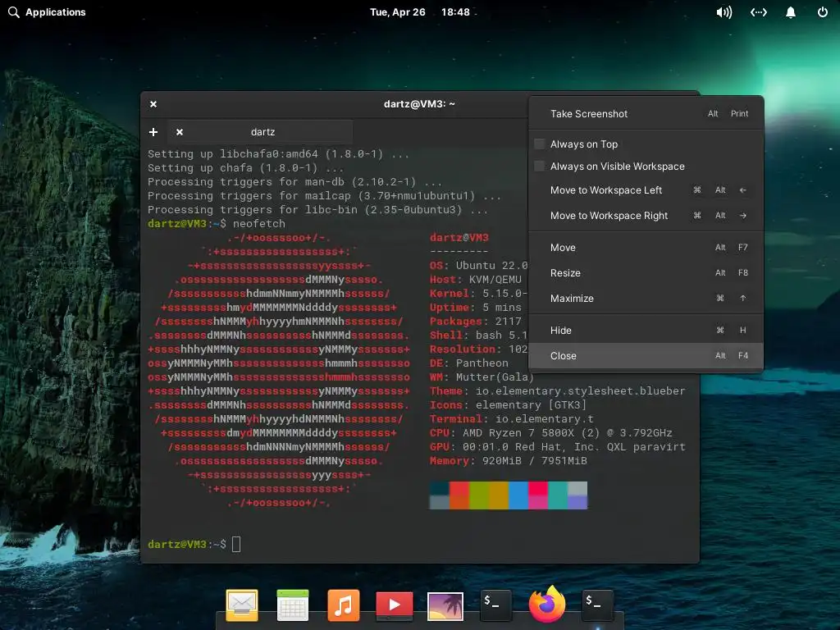The height and width of the screenshot is (630, 840).
Task: Select Move to Workspace Right
Action: point(646,216)
